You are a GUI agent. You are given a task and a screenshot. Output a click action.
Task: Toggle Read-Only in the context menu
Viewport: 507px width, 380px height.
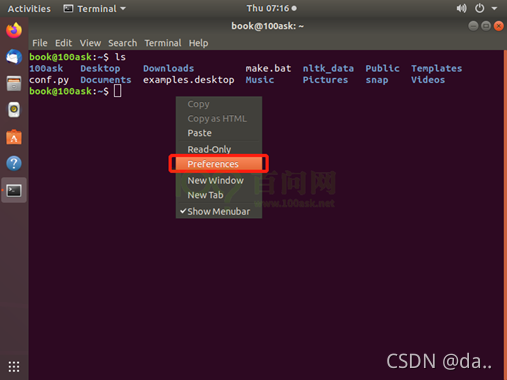click(x=219, y=149)
